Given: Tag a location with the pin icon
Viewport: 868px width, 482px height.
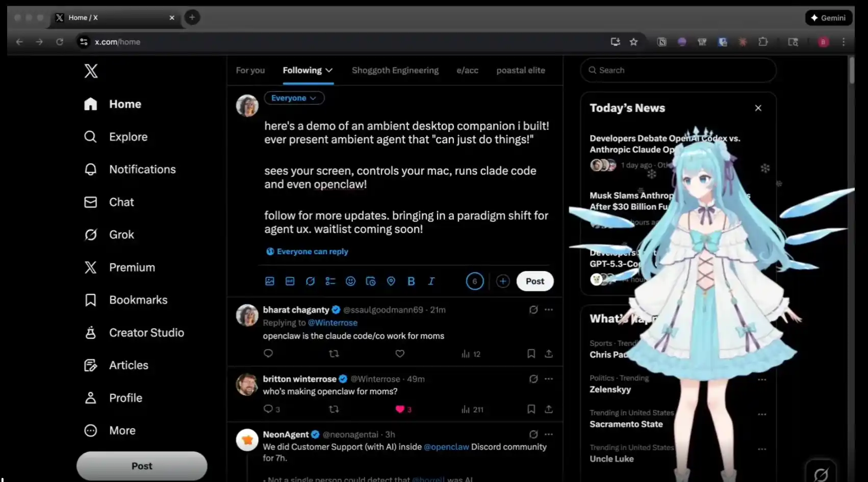Looking at the screenshot, I should 391,281.
